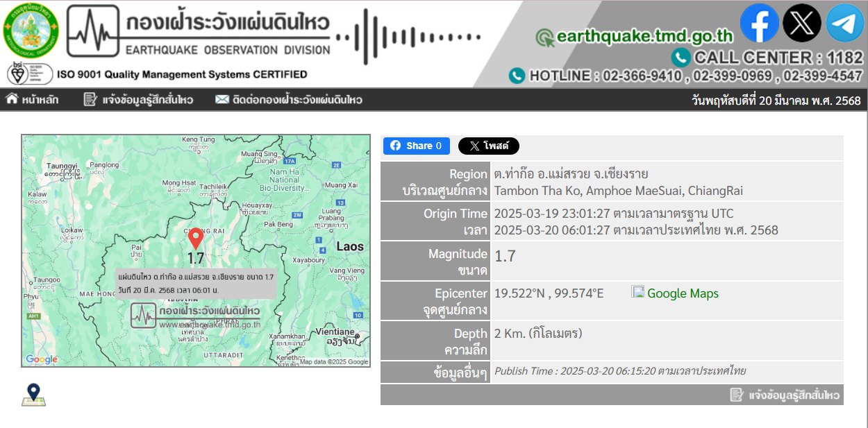Click the Google logo on map
Viewport: 868px width, 428px height.
click(x=41, y=359)
